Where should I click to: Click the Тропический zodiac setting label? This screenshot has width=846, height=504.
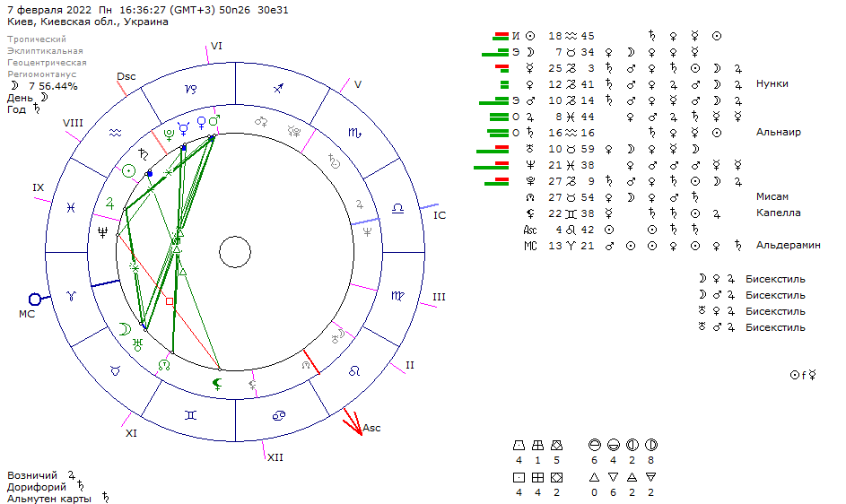pyautogui.click(x=37, y=39)
